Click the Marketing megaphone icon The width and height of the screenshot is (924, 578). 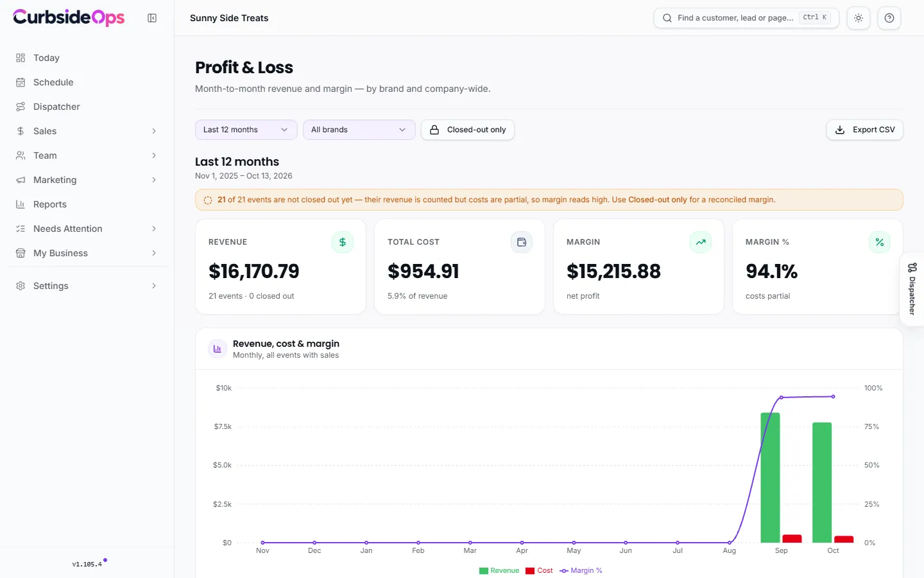[x=21, y=180]
